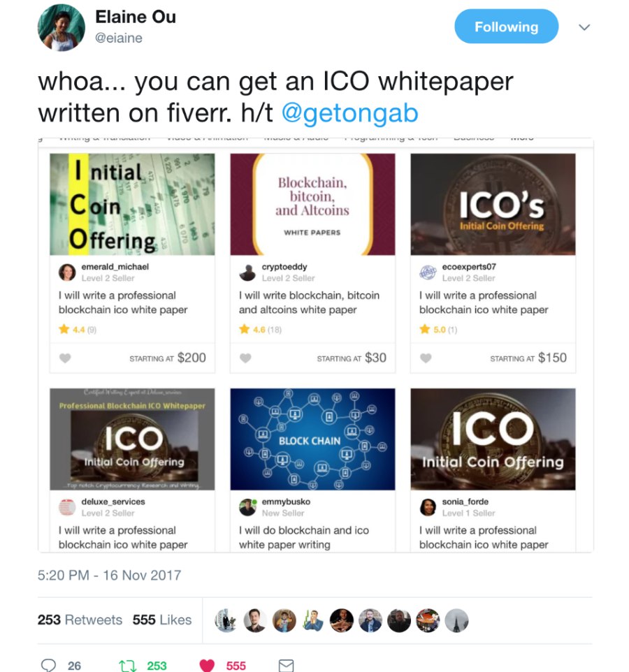629x672 pixels.
Task: Open the ICO's Initial Coin Offering thumbnail
Action: click(x=493, y=205)
